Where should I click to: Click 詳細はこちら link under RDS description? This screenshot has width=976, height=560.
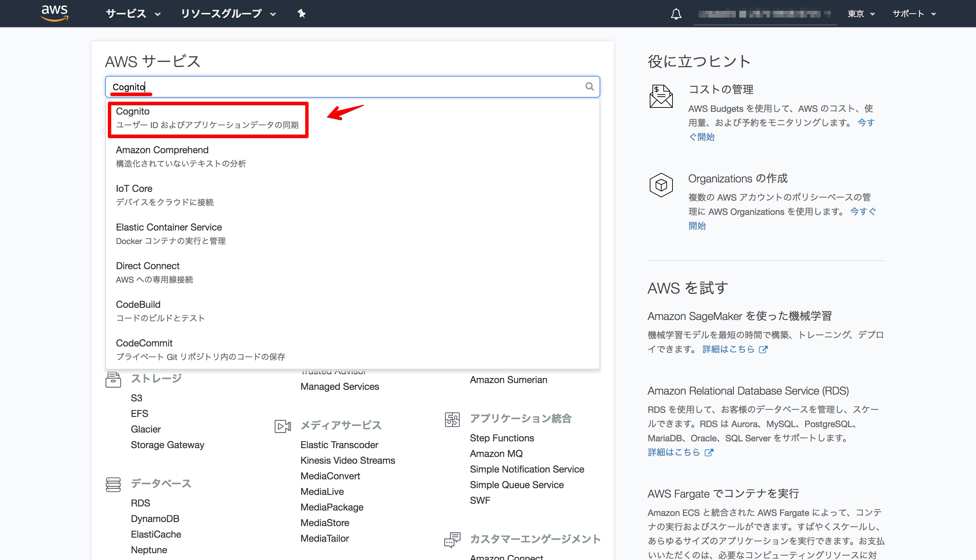(x=674, y=452)
